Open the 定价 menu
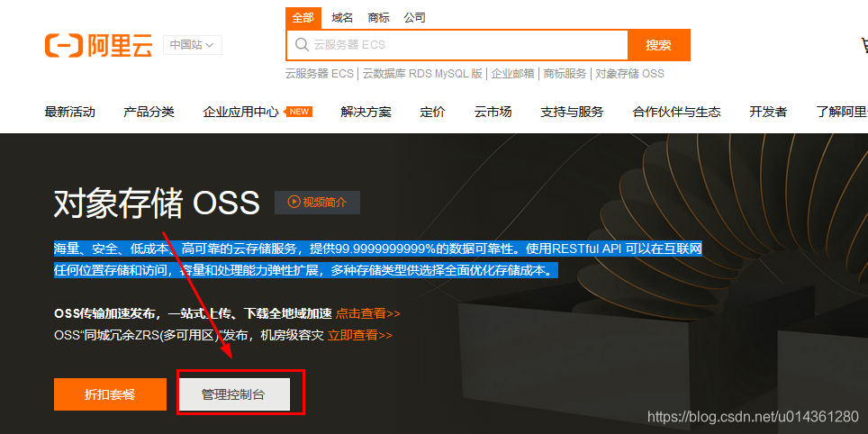868x434 pixels. point(433,112)
